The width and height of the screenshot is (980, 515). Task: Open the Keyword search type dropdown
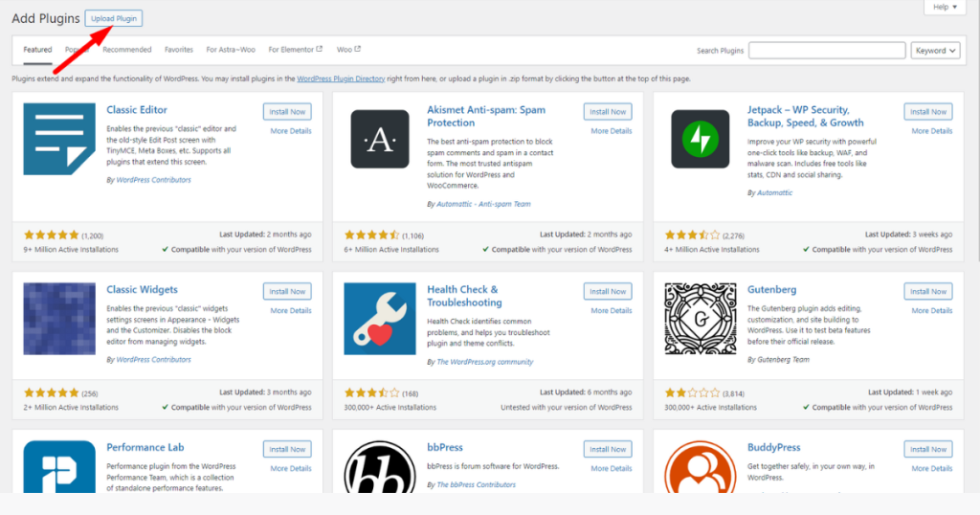[936, 51]
